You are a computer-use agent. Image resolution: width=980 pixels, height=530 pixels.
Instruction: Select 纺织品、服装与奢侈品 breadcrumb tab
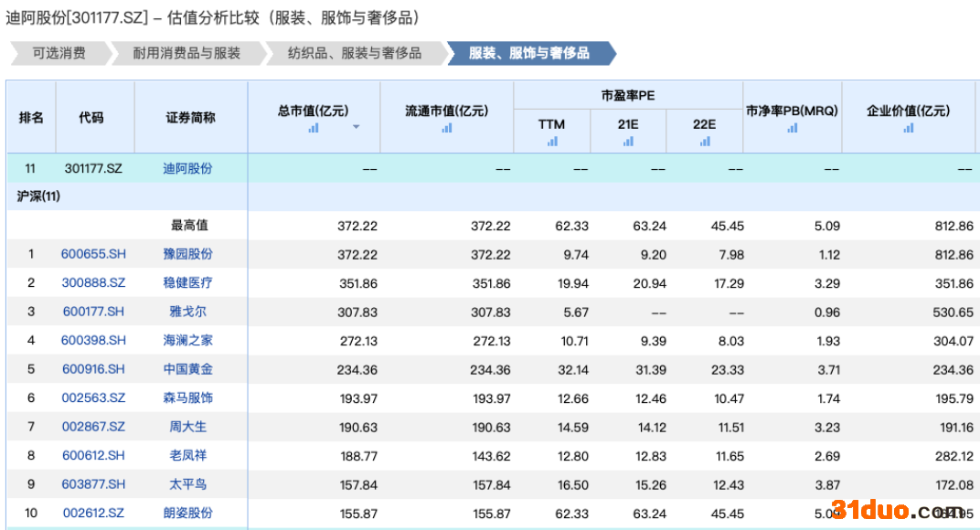click(x=355, y=53)
